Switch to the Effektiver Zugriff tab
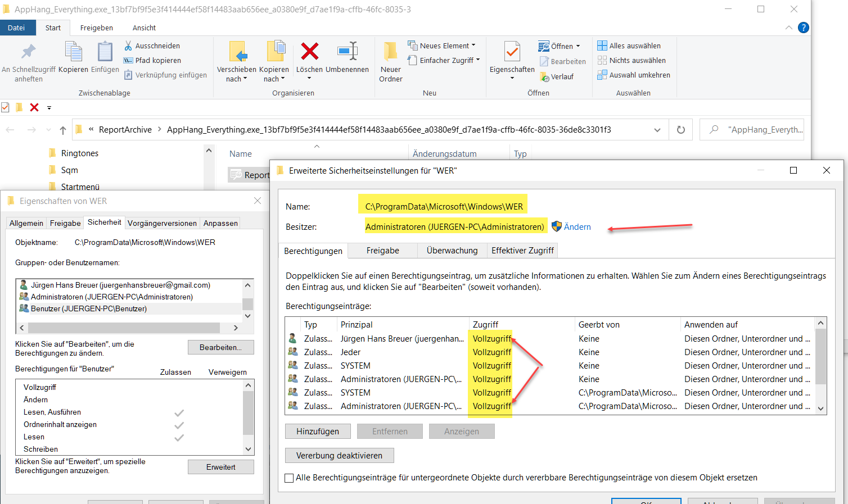Image resolution: width=848 pixels, height=504 pixels. [x=522, y=251]
